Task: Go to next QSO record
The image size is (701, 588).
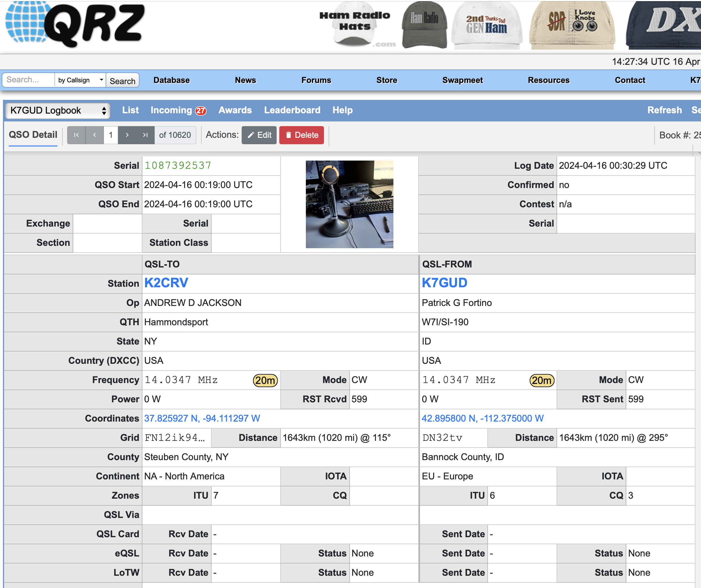Action: [x=127, y=135]
